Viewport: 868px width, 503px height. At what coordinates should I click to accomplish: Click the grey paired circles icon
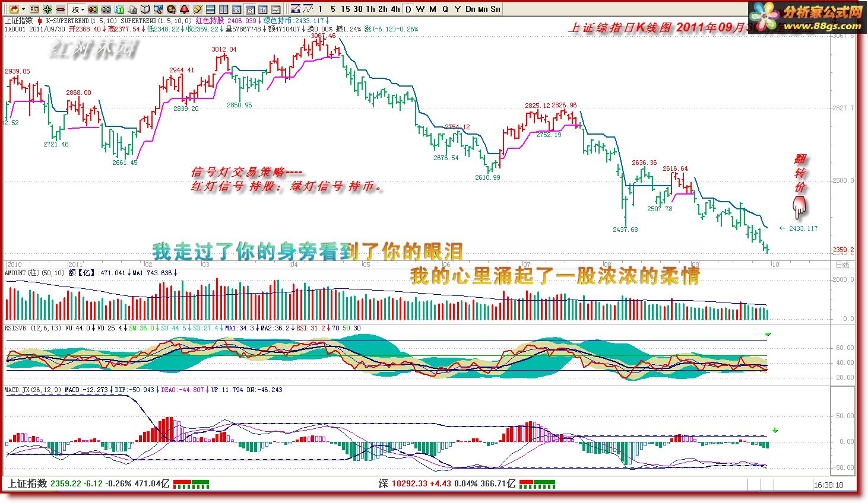pyautogui.click(x=106, y=9)
